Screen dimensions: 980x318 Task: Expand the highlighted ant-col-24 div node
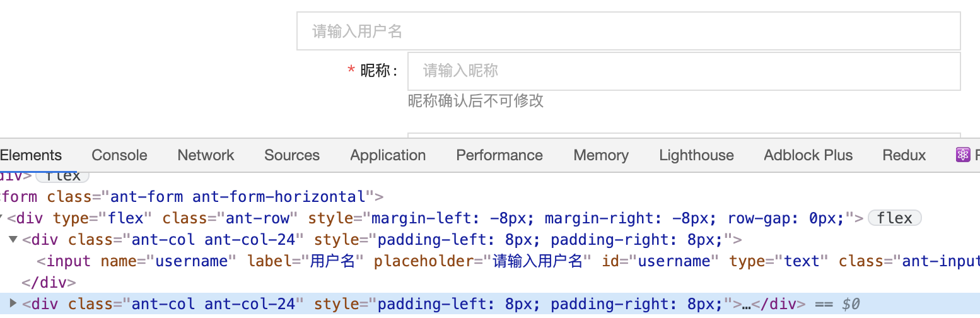[13, 304]
